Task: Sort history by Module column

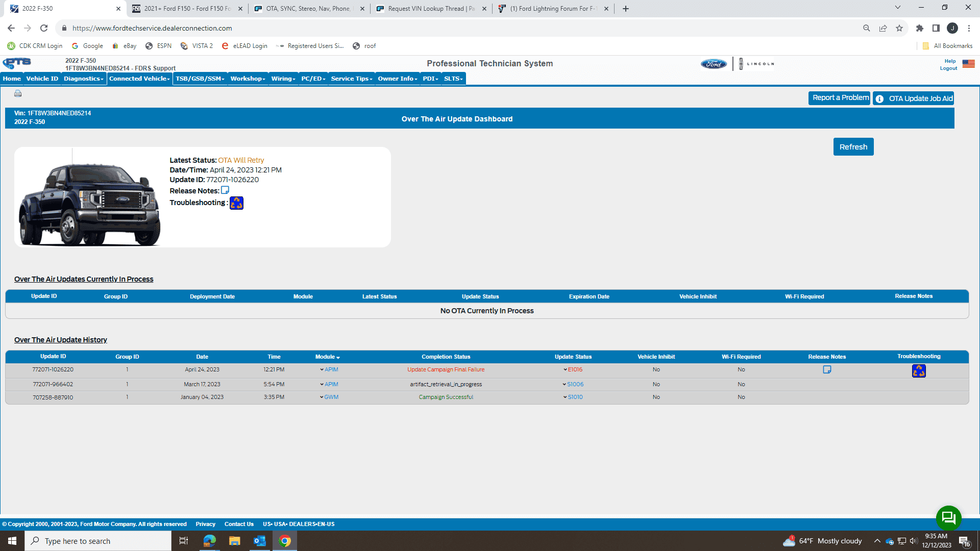Action: 327,357
